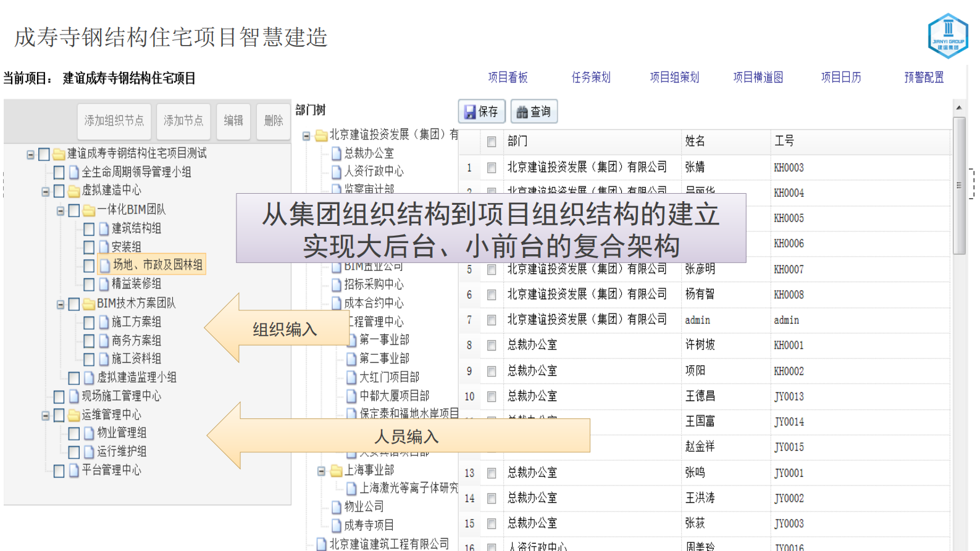
Task: Select 招标采购中心 in the department tree
Action: 374,284
